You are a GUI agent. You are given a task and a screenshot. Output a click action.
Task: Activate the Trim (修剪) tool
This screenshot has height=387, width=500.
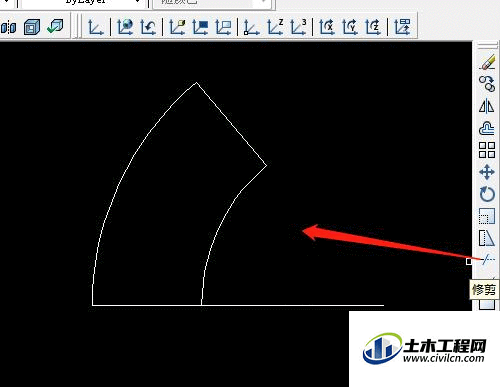[488, 260]
